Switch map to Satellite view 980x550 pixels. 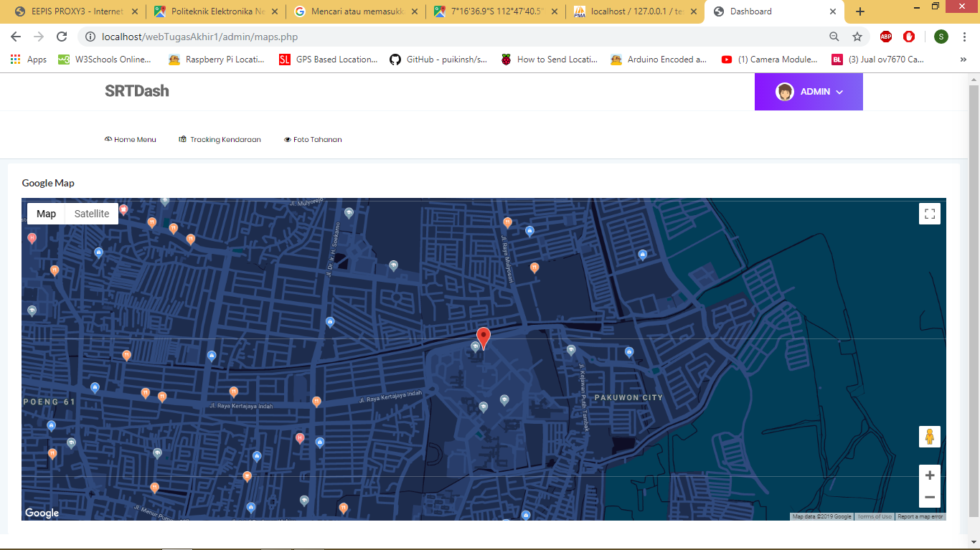[92, 214]
